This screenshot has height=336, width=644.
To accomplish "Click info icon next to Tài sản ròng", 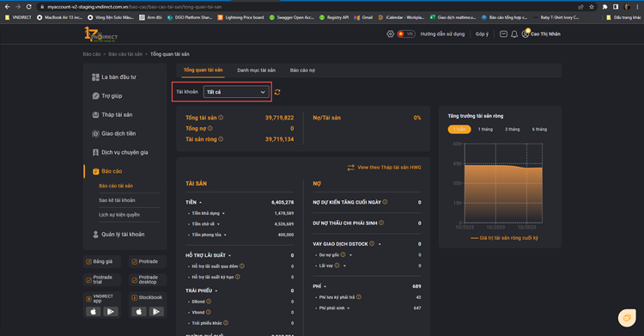I will 221,139.
